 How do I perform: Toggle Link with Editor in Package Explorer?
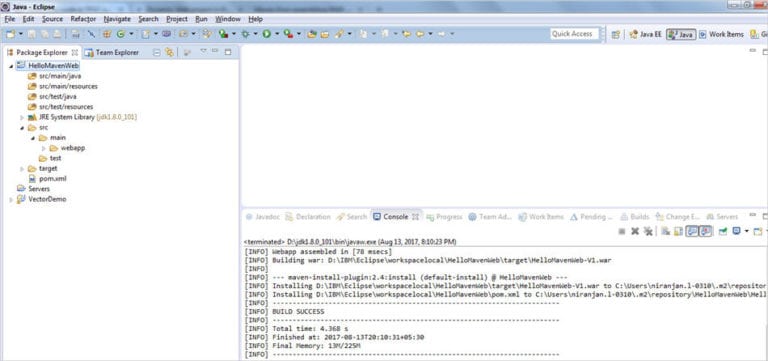pyautogui.click(x=169, y=52)
